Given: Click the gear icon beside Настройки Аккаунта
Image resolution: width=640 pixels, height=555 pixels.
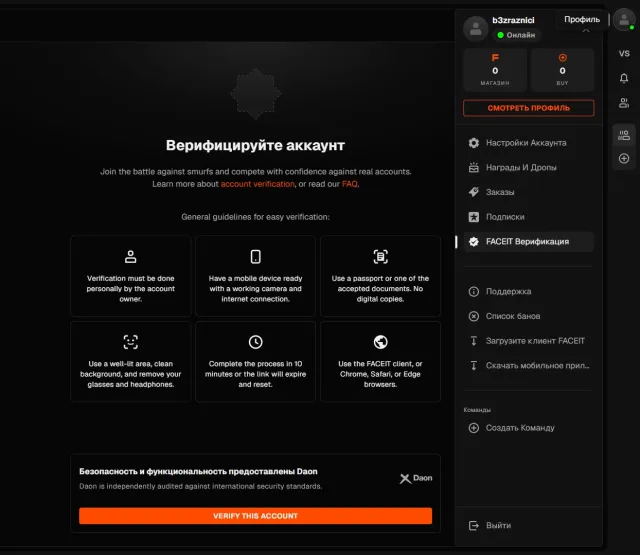Looking at the screenshot, I should [473, 143].
